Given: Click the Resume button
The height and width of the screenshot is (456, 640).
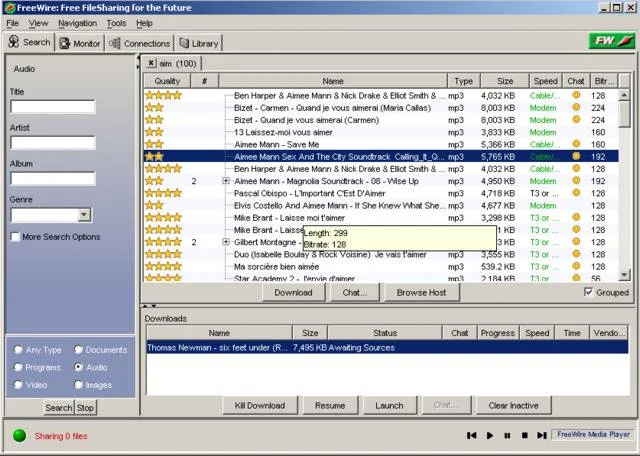Looking at the screenshot, I should click(330, 405).
